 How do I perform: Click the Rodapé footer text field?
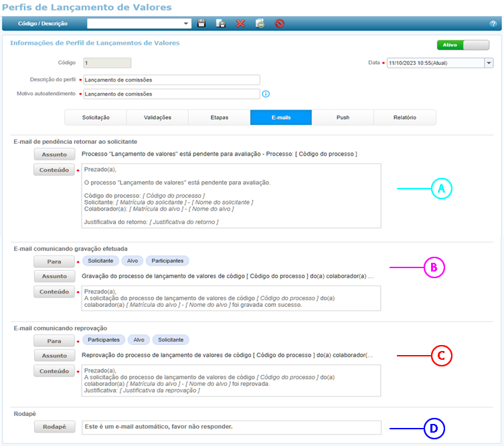[232, 427]
